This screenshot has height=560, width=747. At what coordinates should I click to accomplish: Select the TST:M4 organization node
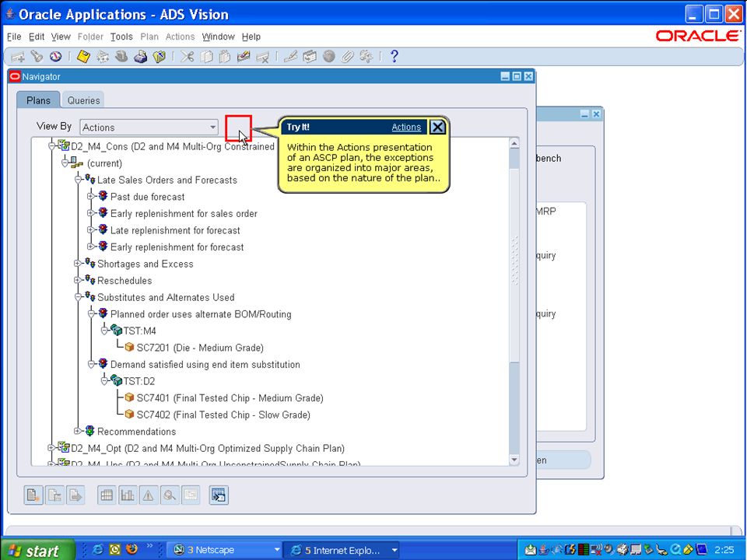(x=139, y=331)
